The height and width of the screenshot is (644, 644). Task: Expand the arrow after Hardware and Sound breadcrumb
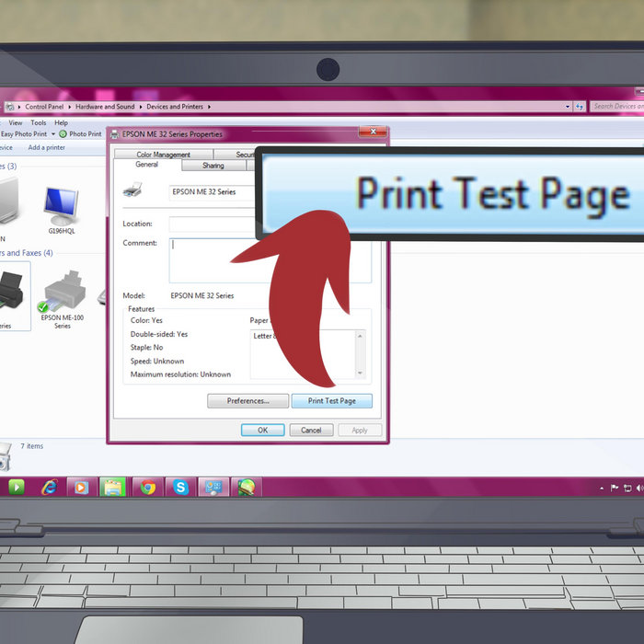(141, 107)
